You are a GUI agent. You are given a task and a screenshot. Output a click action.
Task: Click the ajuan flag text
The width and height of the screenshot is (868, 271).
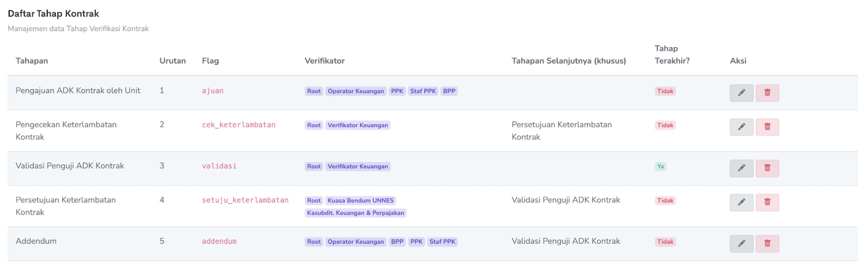pyautogui.click(x=213, y=91)
